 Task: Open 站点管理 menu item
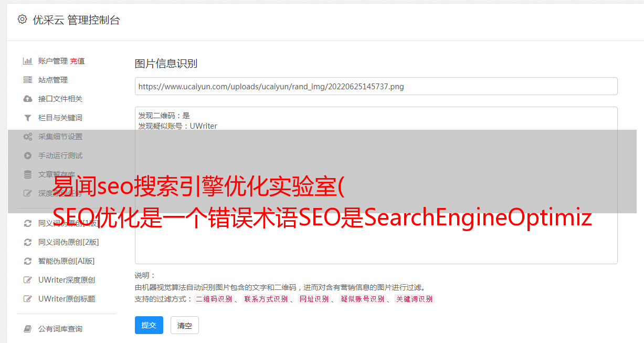53,80
